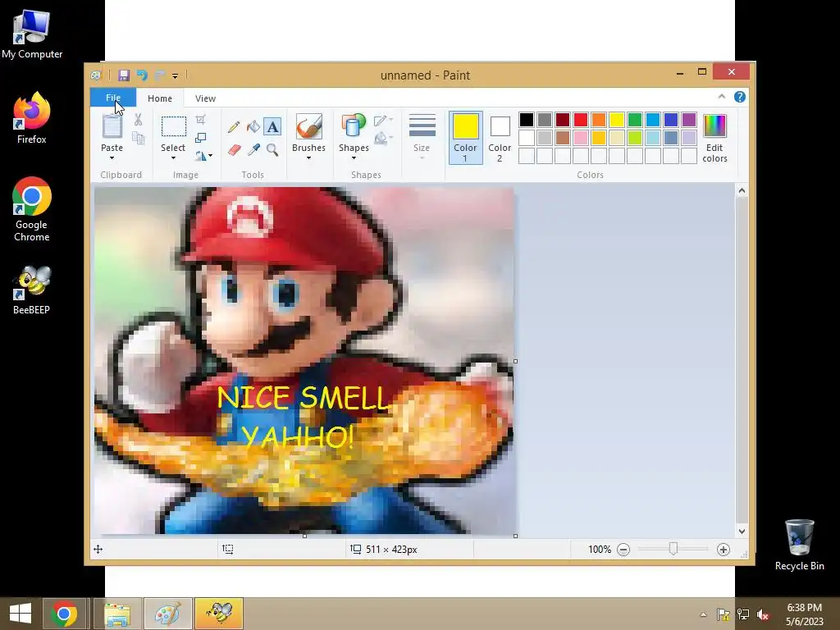Image resolution: width=840 pixels, height=630 pixels.
Task: Switch to the View ribbon tab
Action: (x=205, y=98)
